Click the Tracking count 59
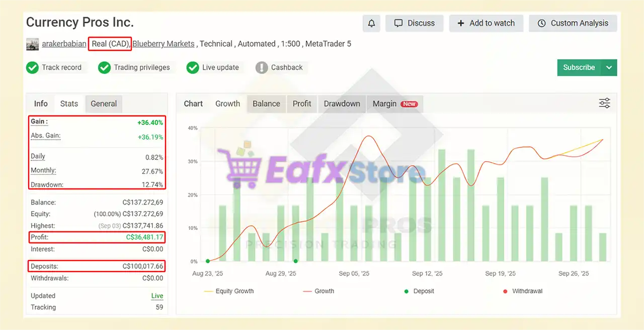This screenshot has height=330, width=644. (x=159, y=307)
